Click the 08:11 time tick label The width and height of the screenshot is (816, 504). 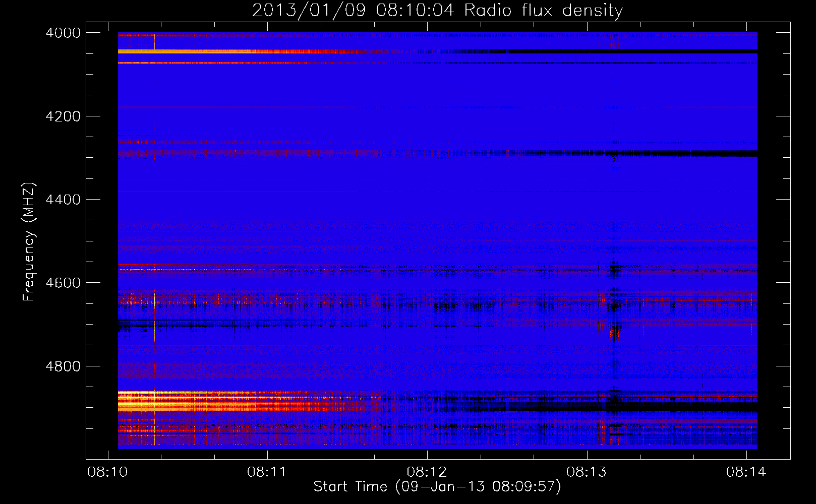(267, 472)
